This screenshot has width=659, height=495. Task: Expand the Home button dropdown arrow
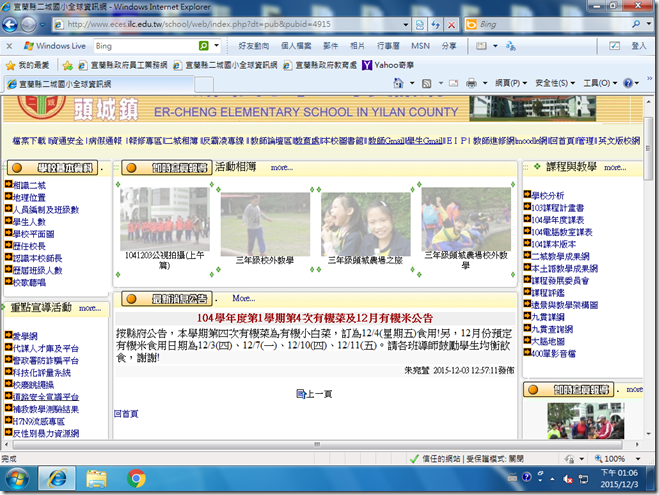pyautogui.click(x=412, y=83)
